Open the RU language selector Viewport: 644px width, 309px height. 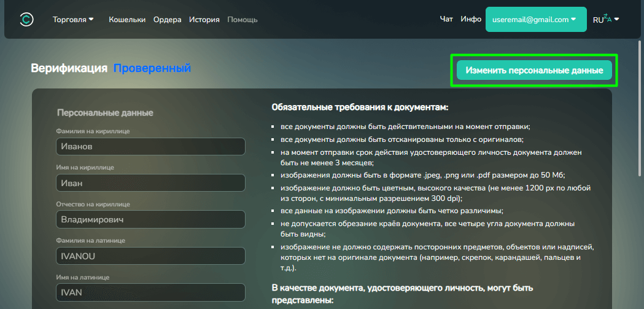coord(605,20)
